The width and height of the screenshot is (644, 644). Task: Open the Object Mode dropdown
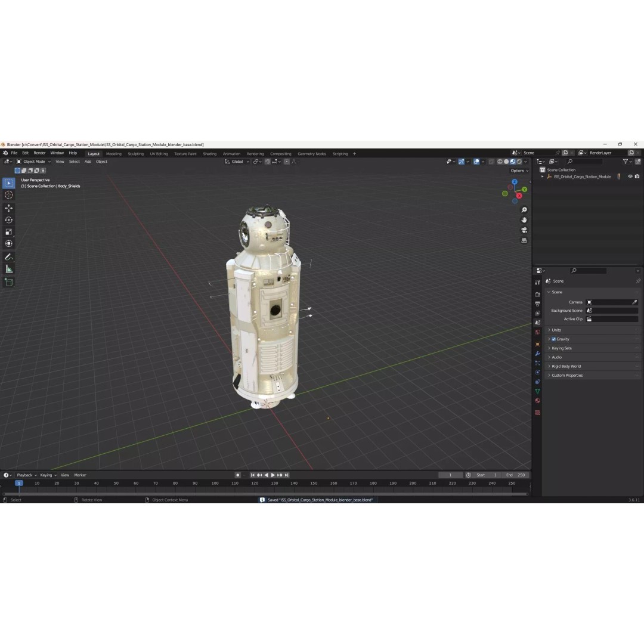[33, 162]
